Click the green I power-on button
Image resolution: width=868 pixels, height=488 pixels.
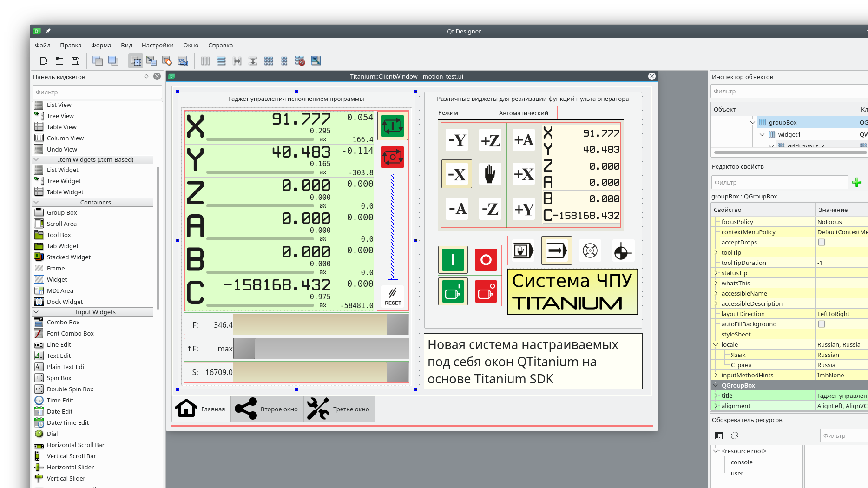coord(453,259)
